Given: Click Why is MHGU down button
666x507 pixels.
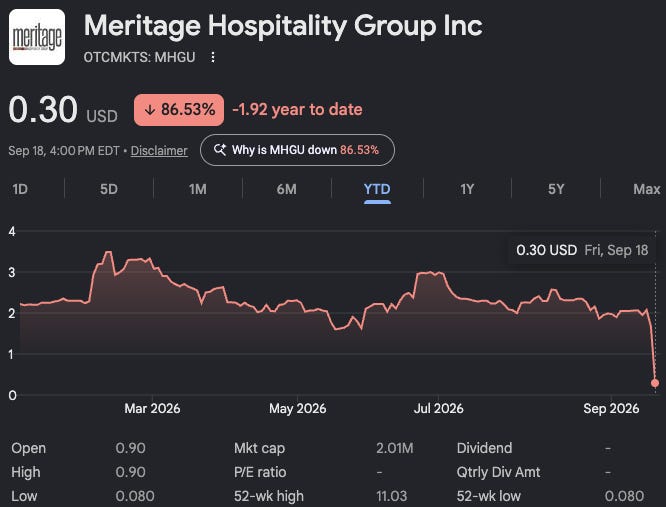Looking at the screenshot, I should pyautogui.click(x=297, y=150).
